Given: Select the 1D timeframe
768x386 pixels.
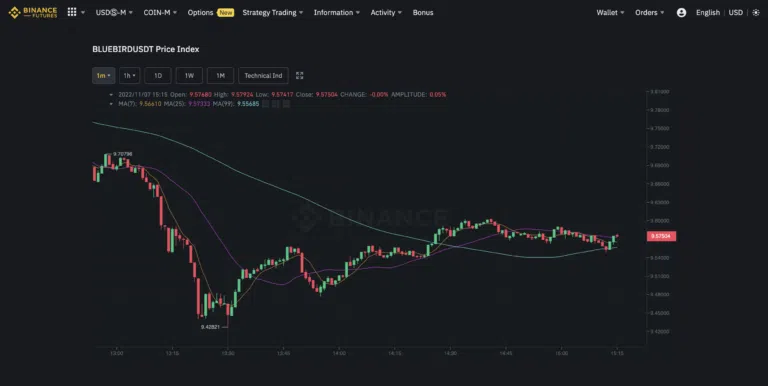Looking at the screenshot, I should coord(158,75).
